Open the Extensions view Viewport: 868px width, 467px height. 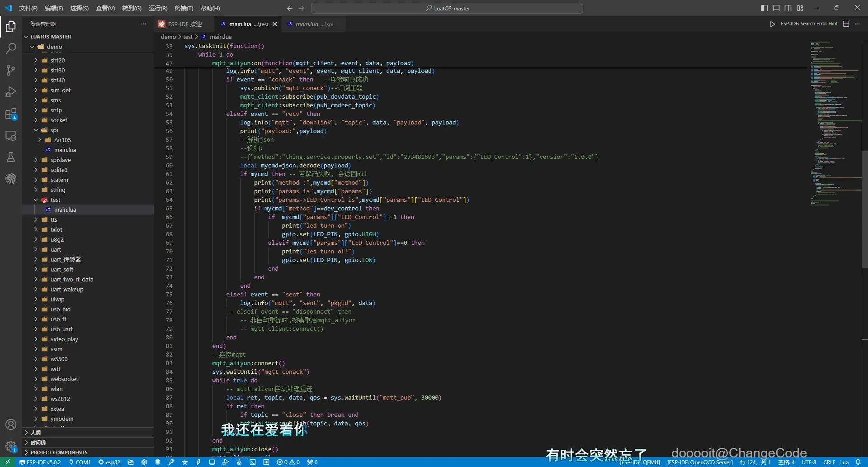click(11, 114)
